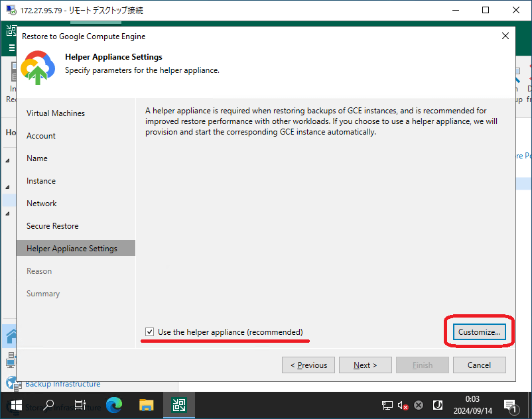Open the network status tray icon
This screenshot has width=532, height=419.
[387, 405]
